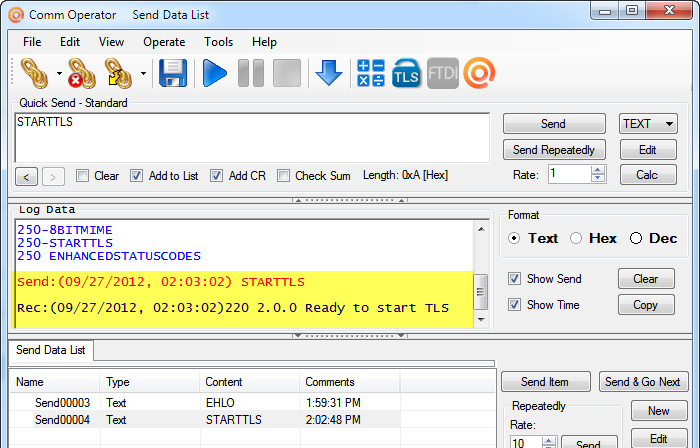
Task: Click the Copy button for the log
Action: 646,305
